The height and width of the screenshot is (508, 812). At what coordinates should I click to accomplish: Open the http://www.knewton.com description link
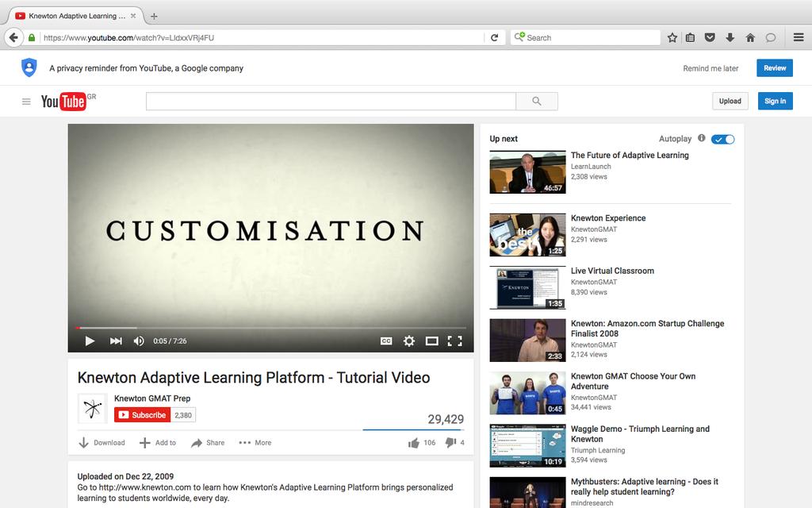(x=145, y=487)
